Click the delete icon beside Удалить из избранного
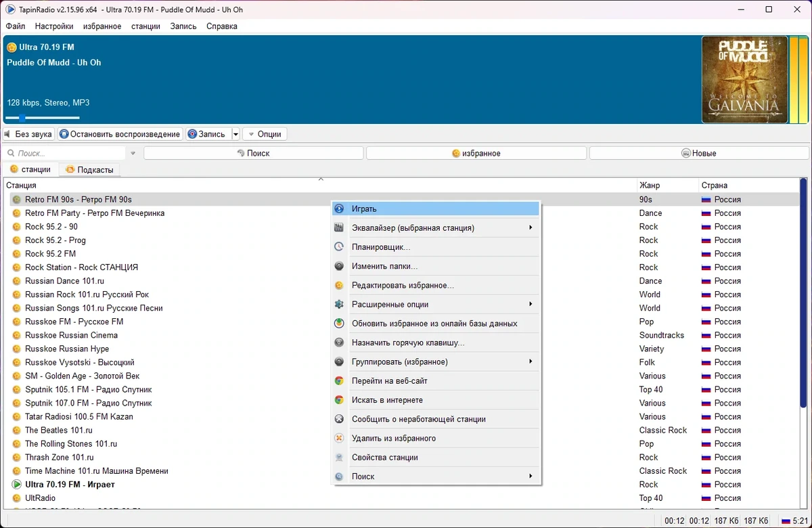The width and height of the screenshot is (812, 528). pos(340,438)
